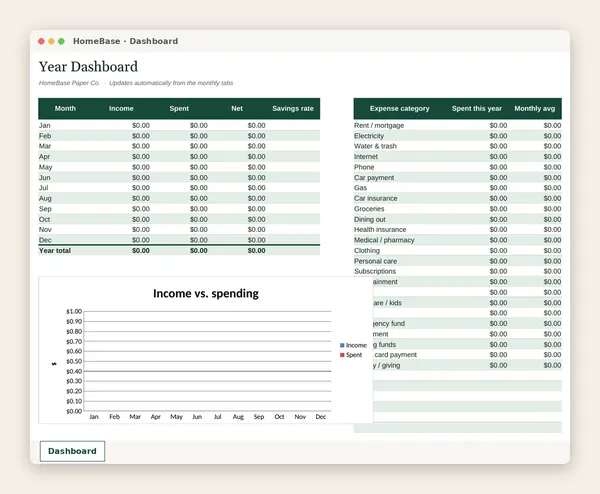Click the Health insurance category
Screen dimensions: 600x494
(x=380, y=230)
